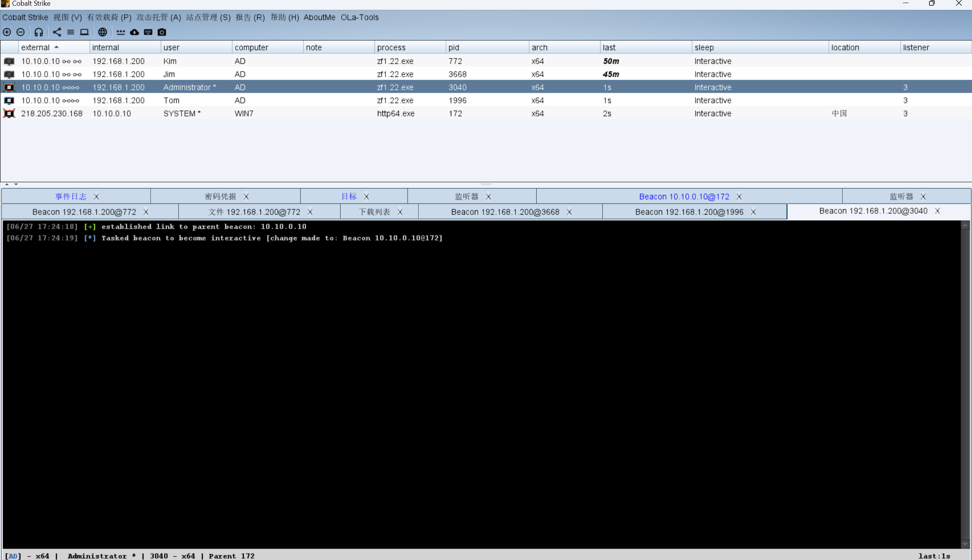Image resolution: width=972 pixels, height=560 pixels.
Task: Open the AboutMe menu item
Action: click(x=319, y=17)
